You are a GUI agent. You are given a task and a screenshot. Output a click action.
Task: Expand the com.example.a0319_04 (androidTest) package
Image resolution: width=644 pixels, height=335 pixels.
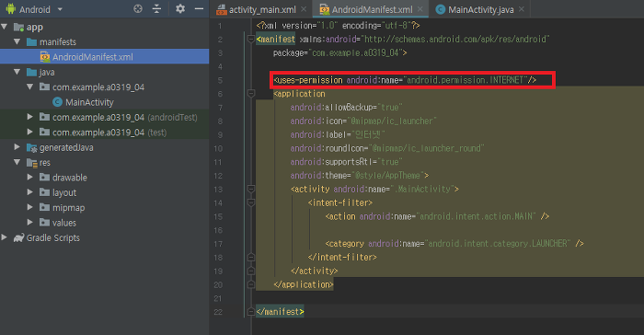pyautogui.click(x=30, y=117)
